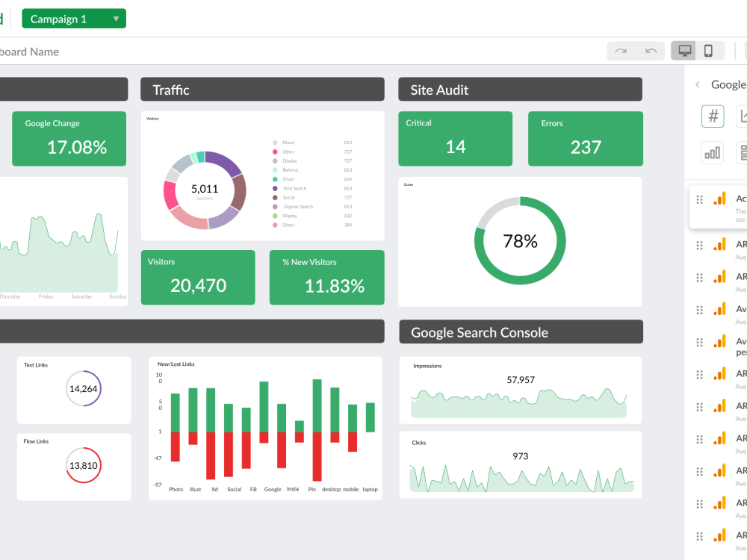Screen dimensions: 747x560
Task: Grab the drag handle of the 'Av pe' metric
Action: click(x=699, y=343)
